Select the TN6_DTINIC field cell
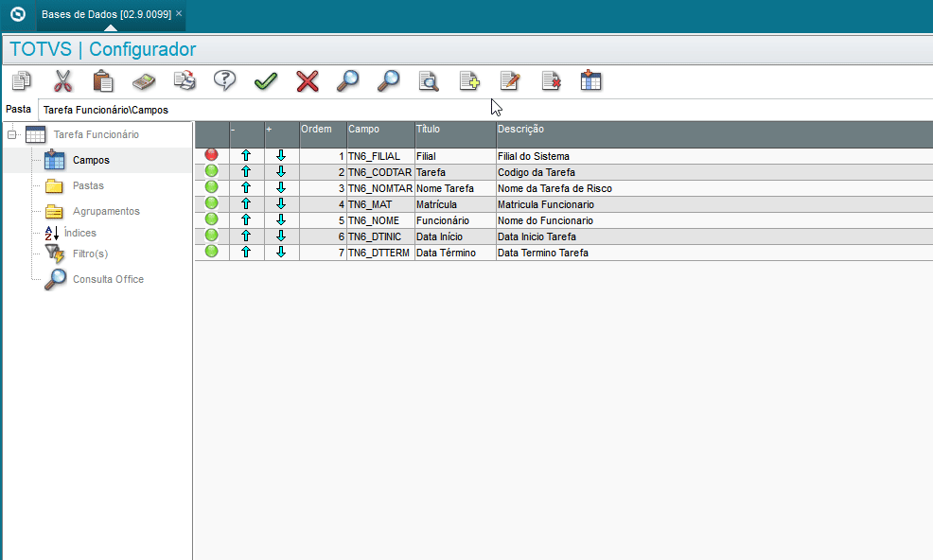The height and width of the screenshot is (560, 933). pos(380,236)
